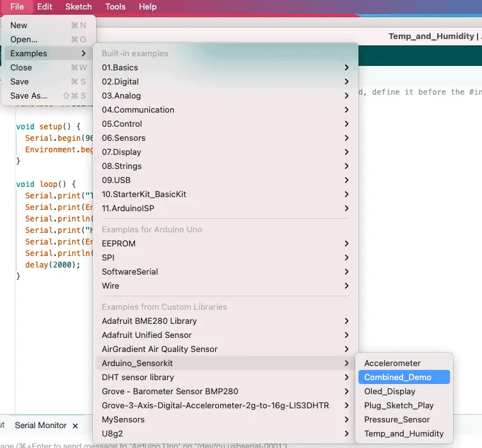The image size is (482, 448).
Task: Expand the 06.Sensors submenu arrow
Action: click(346, 138)
